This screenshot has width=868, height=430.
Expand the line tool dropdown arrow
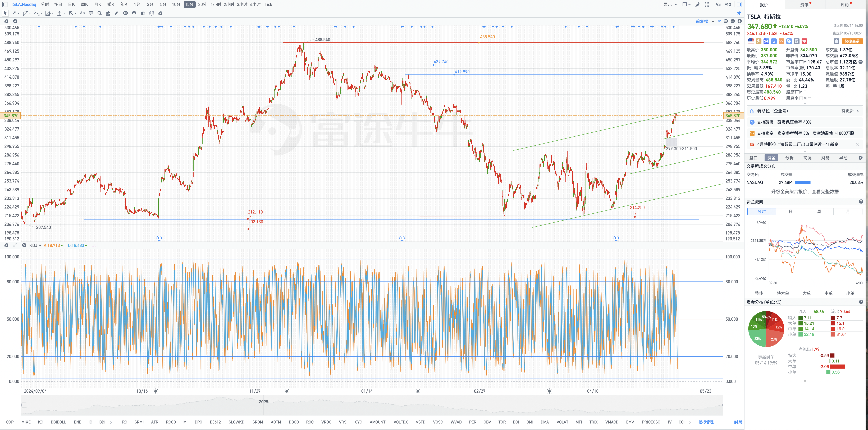(x=18, y=13)
